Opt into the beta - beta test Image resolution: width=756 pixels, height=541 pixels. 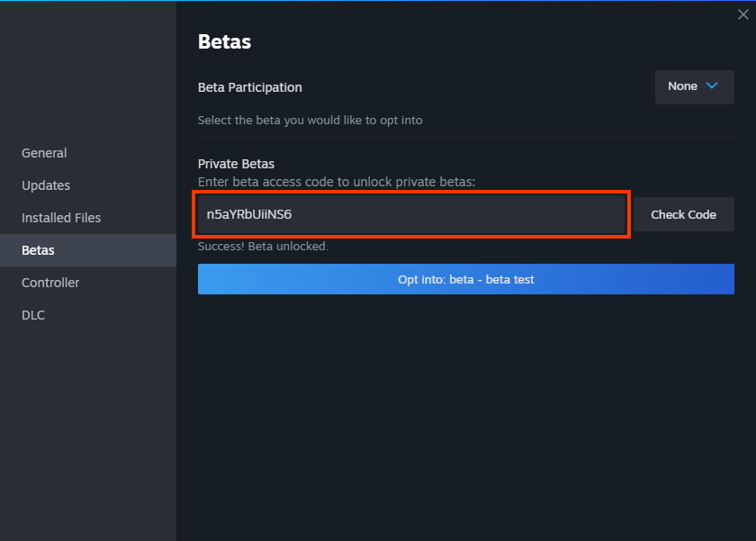pos(465,279)
